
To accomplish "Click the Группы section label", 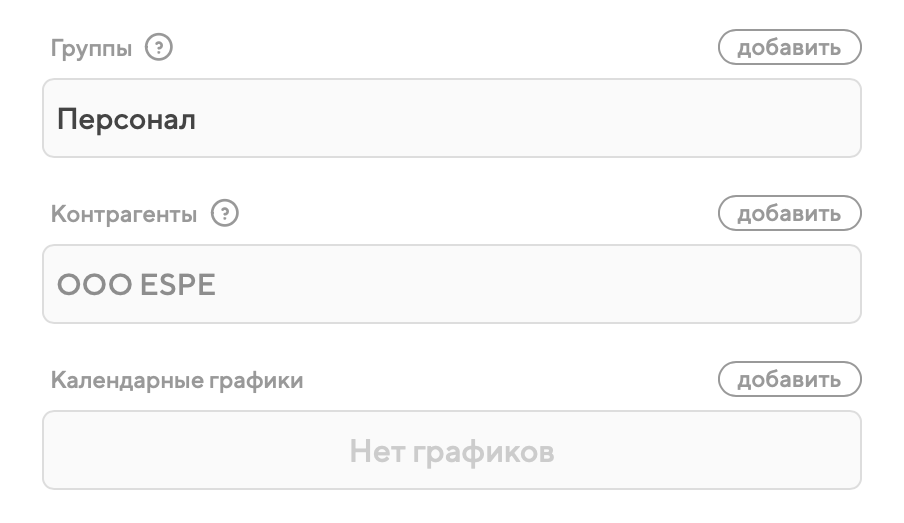I will [91, 48].
